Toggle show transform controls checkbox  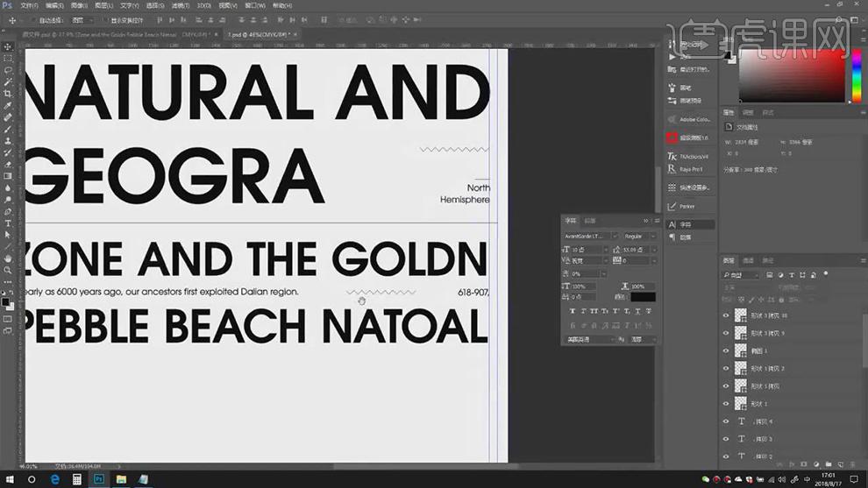[106, 20]
